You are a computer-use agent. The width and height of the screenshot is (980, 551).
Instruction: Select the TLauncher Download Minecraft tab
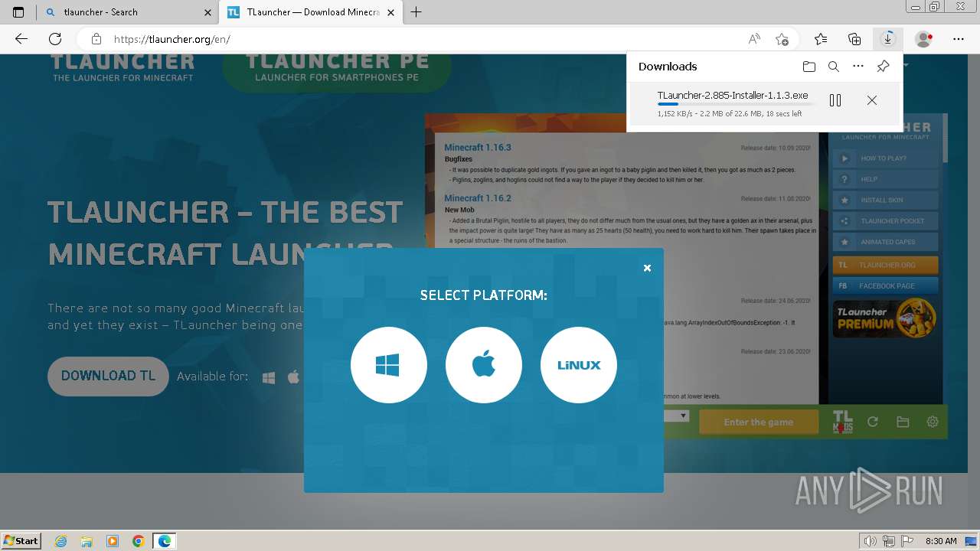(312, 12)
